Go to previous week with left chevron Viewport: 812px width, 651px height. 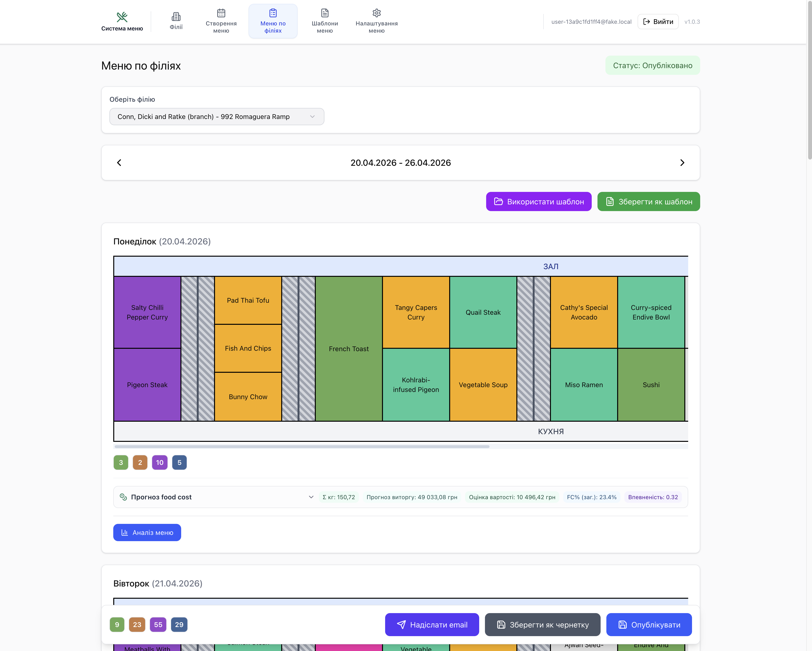pos(119,163)
